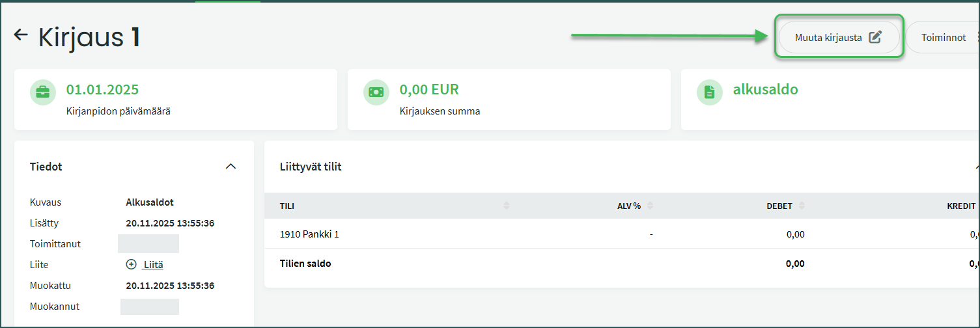Click the alkusaldo heading text
The width and height of the screenshot is (980, 328).
click(x=765, y=90)
